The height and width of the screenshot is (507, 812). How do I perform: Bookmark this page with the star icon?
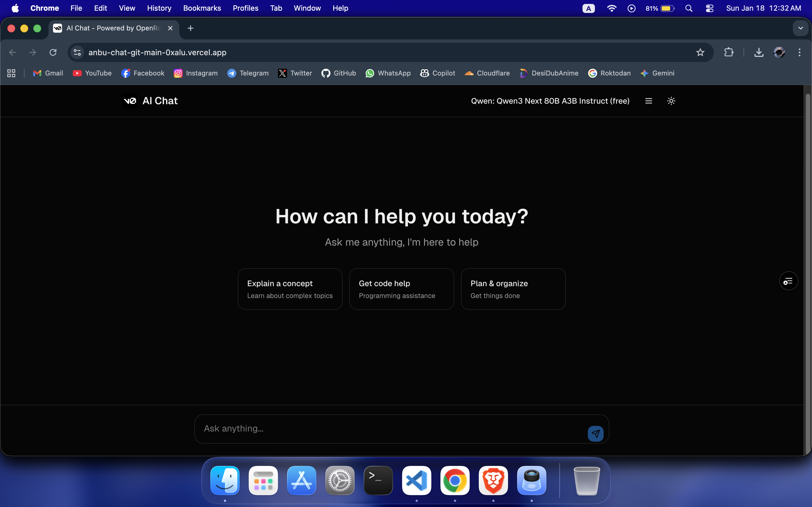pyautogui.click(x=700, y=52)
